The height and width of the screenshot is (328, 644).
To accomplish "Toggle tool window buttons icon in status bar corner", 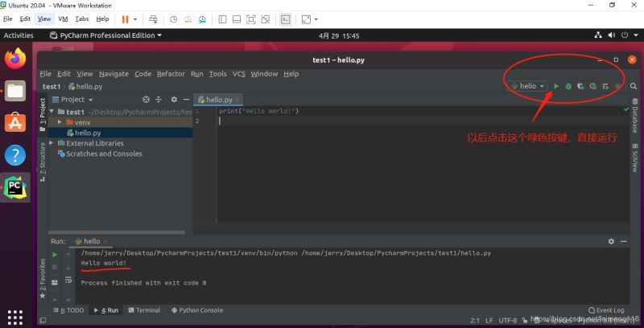I will point(43,320).
